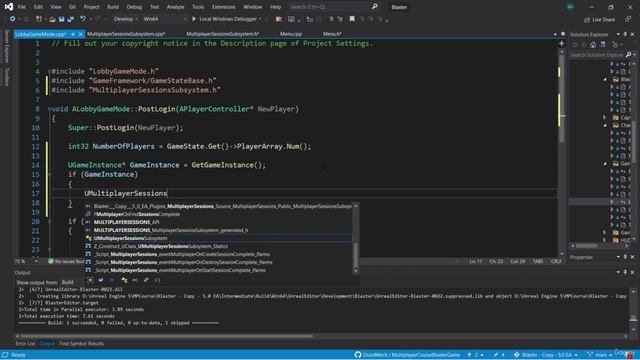Click the green No issues found checkmark
This screenshot has height=360, width=640.
51,261
